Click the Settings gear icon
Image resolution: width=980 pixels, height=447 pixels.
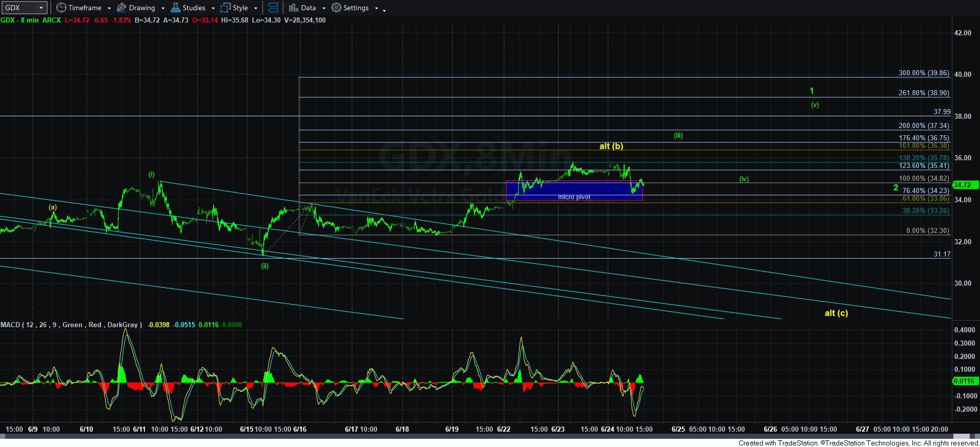336,8
